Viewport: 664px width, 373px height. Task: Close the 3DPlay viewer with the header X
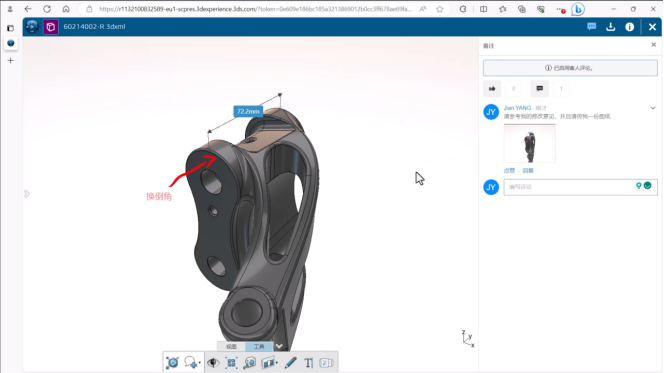tap(652, 27)
